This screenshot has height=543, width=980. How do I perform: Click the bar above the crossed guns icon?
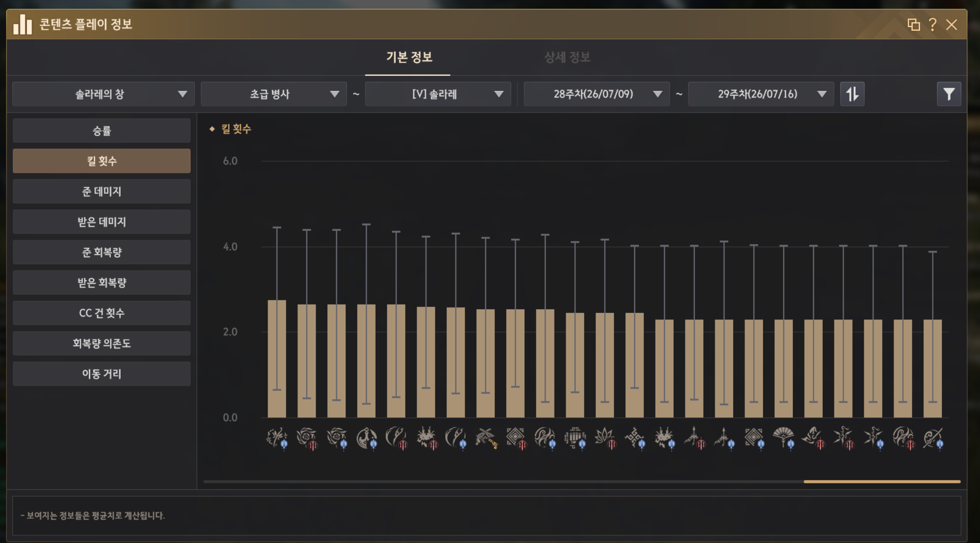point(486,363)
